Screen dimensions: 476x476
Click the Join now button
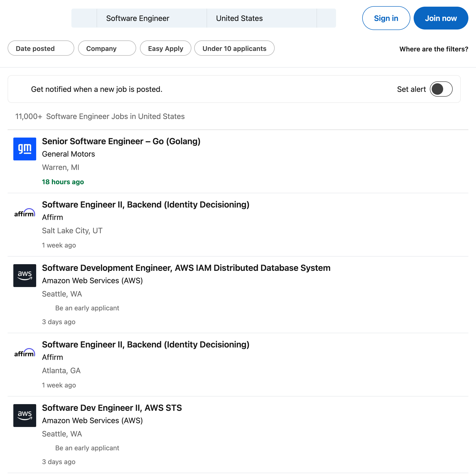(x=441, y=18)
